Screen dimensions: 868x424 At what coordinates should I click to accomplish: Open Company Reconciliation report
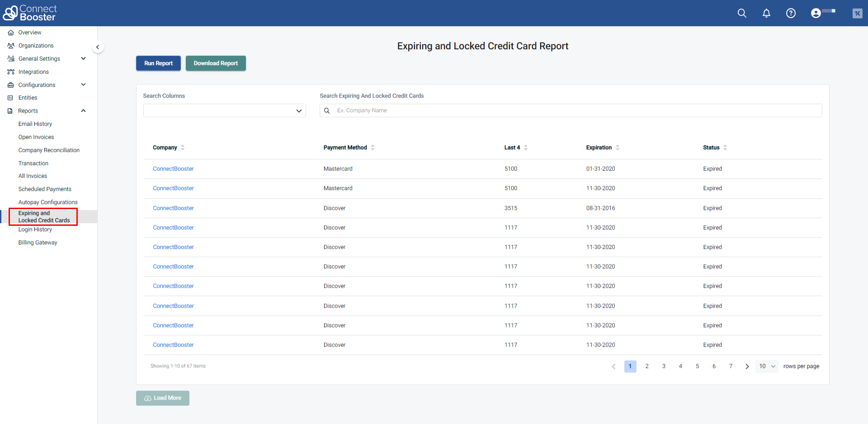pos(49,150)
